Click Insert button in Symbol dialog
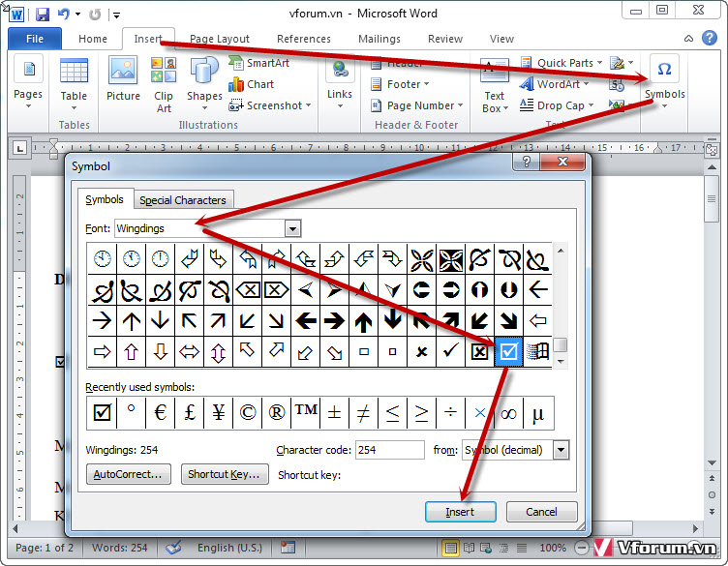The width and height of the screenshot is (728, 566). coord(460,512)
